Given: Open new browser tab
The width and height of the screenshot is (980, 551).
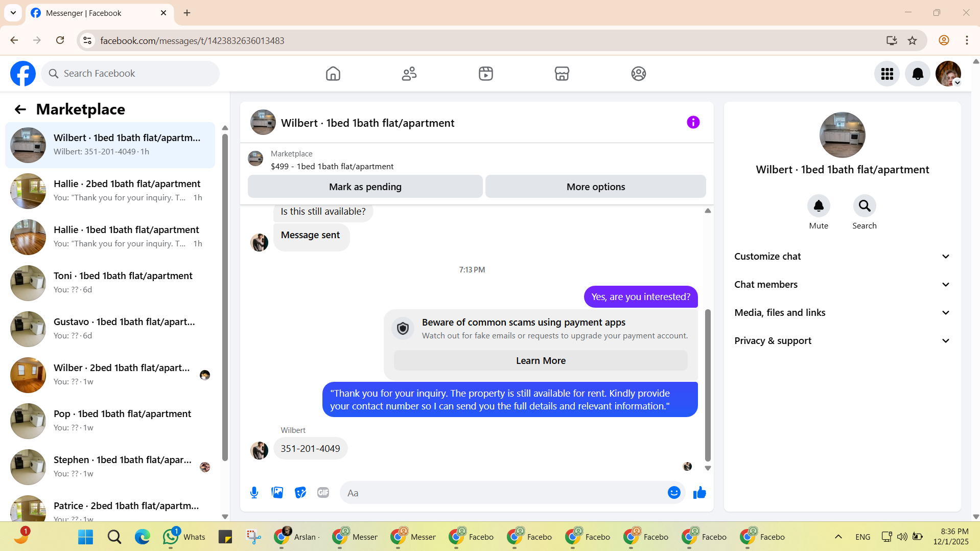Looking at the screenshot, I should click(187, 13).
